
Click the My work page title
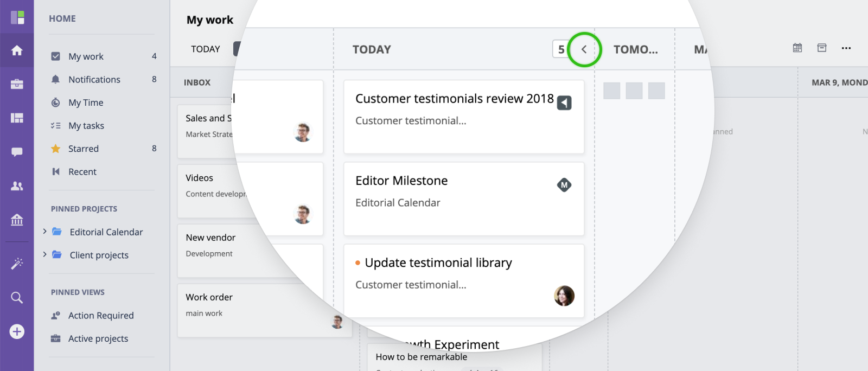pos(210,20)
